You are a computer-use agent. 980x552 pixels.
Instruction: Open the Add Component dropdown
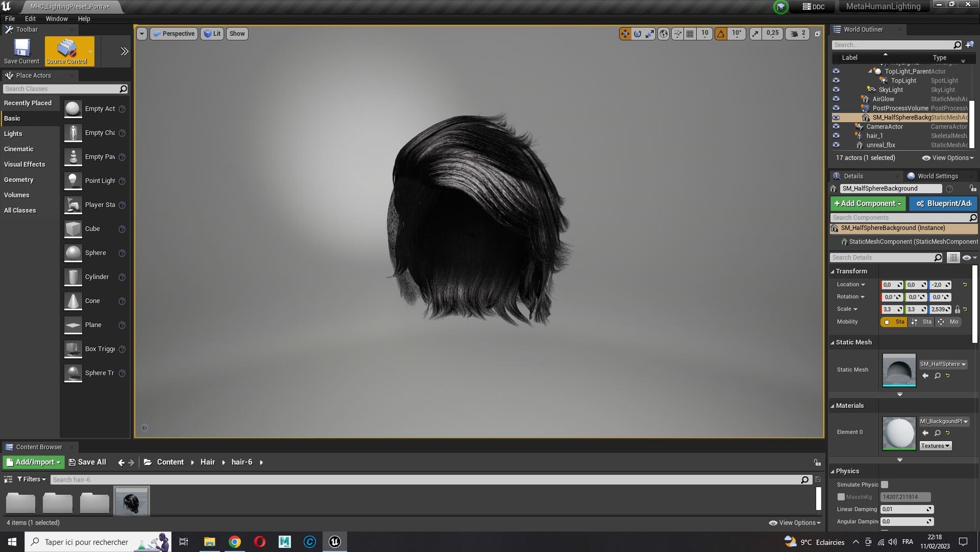coord(868,204)
